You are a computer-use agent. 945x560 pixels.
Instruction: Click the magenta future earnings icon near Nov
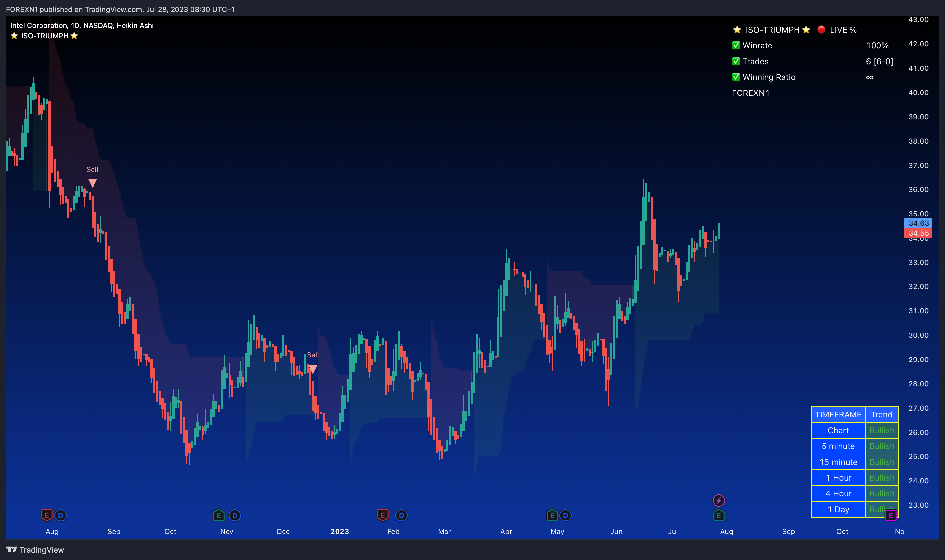point(891,516)
